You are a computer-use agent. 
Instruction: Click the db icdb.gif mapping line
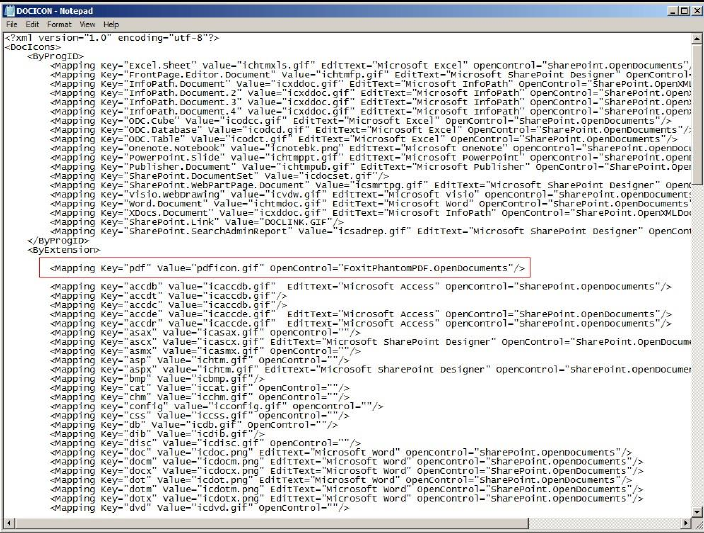[194, 425]
